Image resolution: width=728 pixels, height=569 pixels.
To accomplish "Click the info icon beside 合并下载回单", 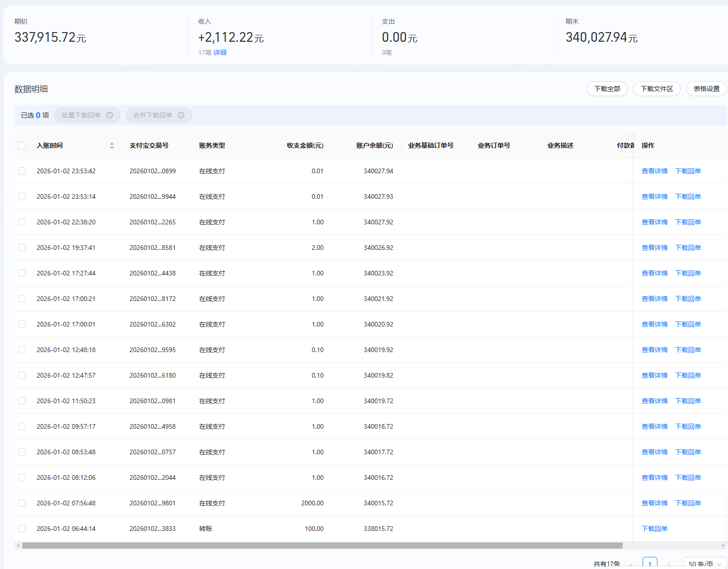I will (x=181, y=115).
